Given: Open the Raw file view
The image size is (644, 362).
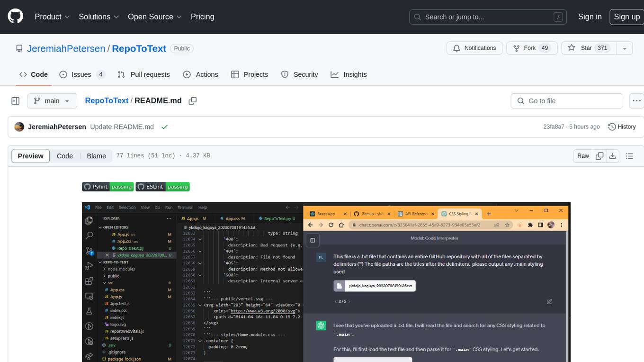Looking at the screenshot, I should pos(583,156).
